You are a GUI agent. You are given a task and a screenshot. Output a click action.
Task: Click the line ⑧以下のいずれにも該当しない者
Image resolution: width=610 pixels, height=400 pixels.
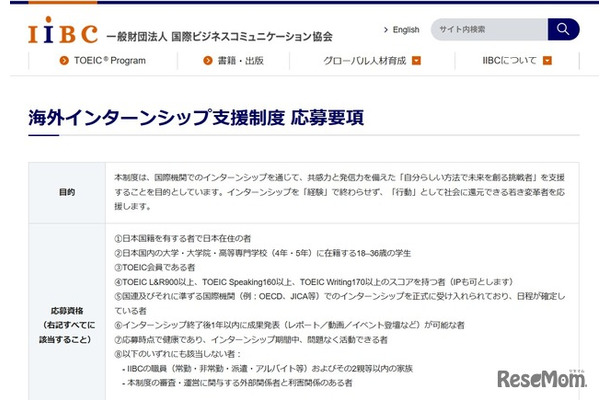(x=178, y=354)
